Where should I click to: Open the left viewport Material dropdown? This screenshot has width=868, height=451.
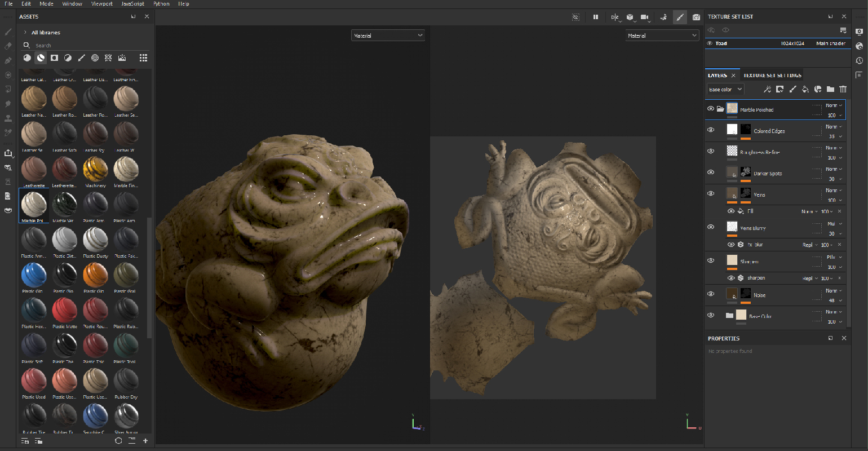tap(388, 36)
